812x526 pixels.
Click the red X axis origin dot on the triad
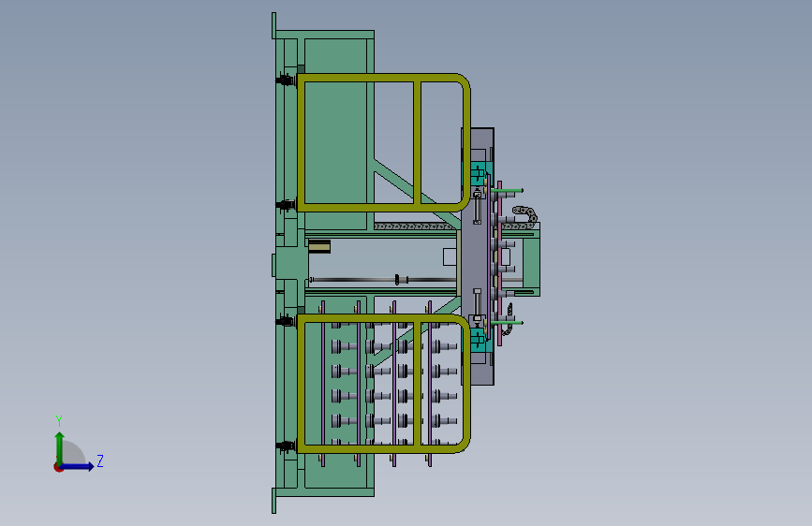(x=58, y=467)
